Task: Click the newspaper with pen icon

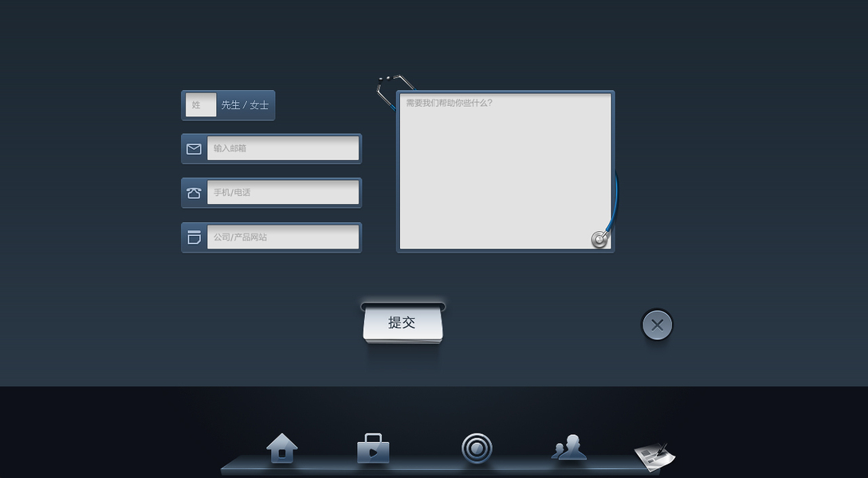Action: [655, 456]
